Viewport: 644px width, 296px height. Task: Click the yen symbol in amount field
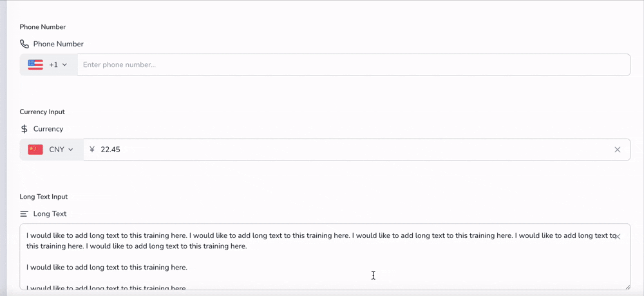pyautogui.click(x=92, y=150)
